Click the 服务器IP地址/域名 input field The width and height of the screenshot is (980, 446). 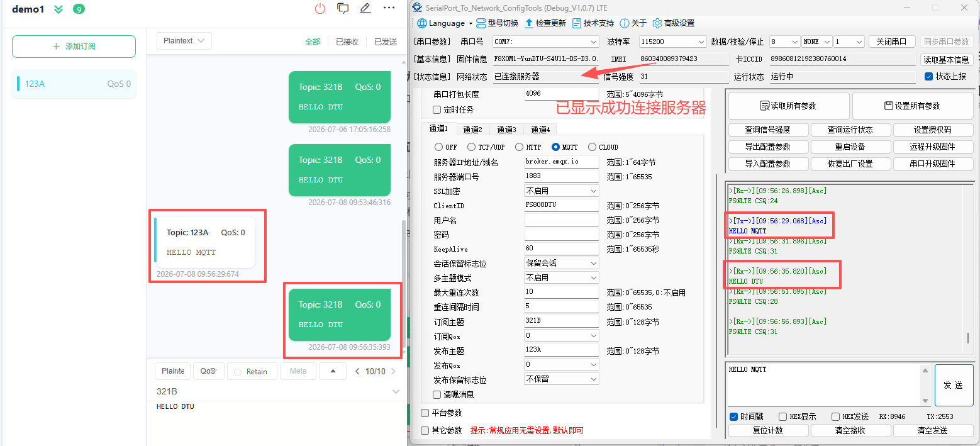pyautogui.click(x=562, y=162)
